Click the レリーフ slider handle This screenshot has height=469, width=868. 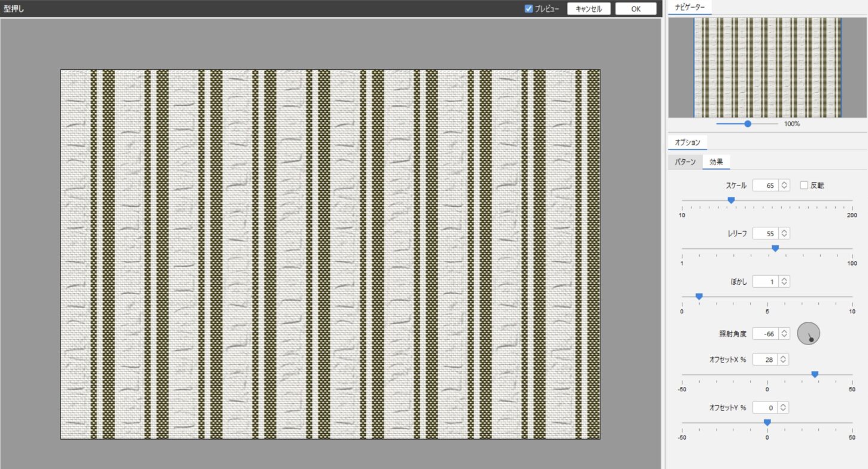pyautogui.click(x=775, y=248)
